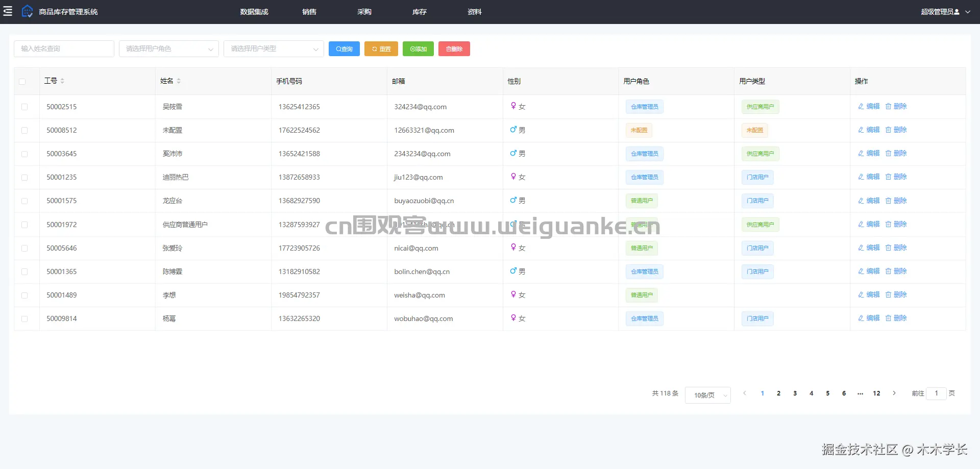Click the 输入姓名查询 name search field

tap(64, 48)
